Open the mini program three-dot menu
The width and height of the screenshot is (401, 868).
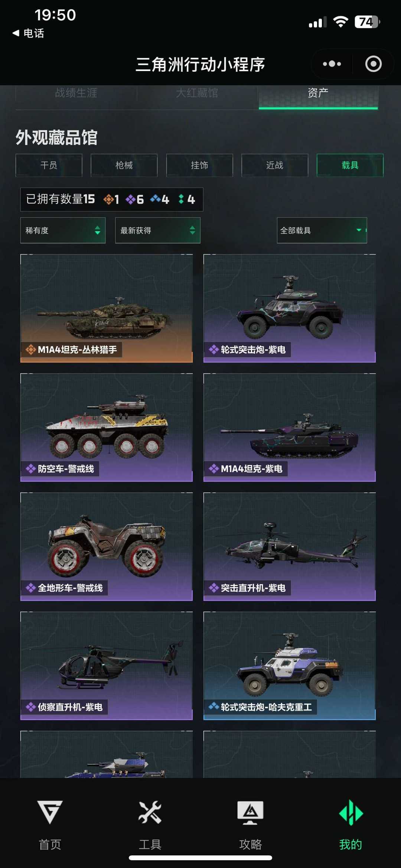(x=332, y=64)
